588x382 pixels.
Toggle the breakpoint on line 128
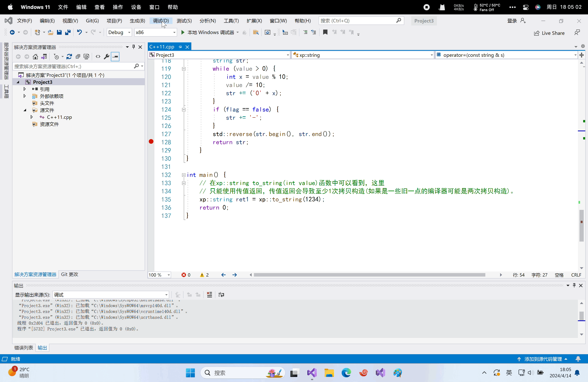(x=151, y=142)
